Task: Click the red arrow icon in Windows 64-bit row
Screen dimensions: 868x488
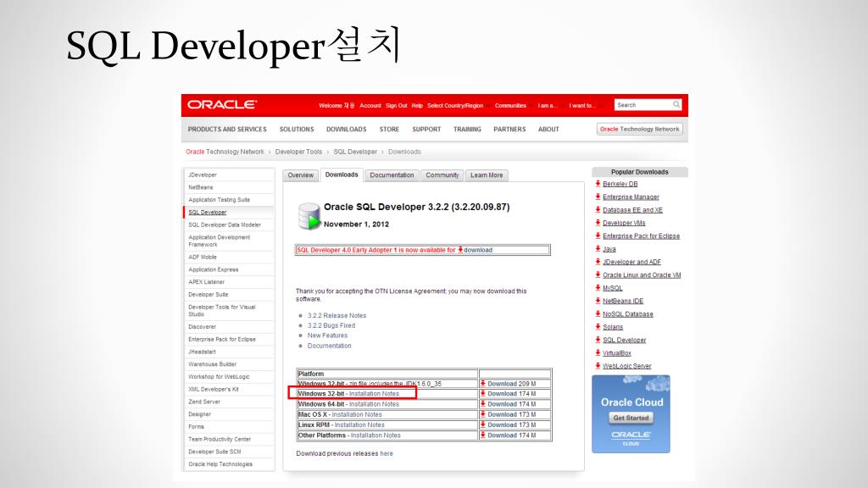Action: coord(482,404)
